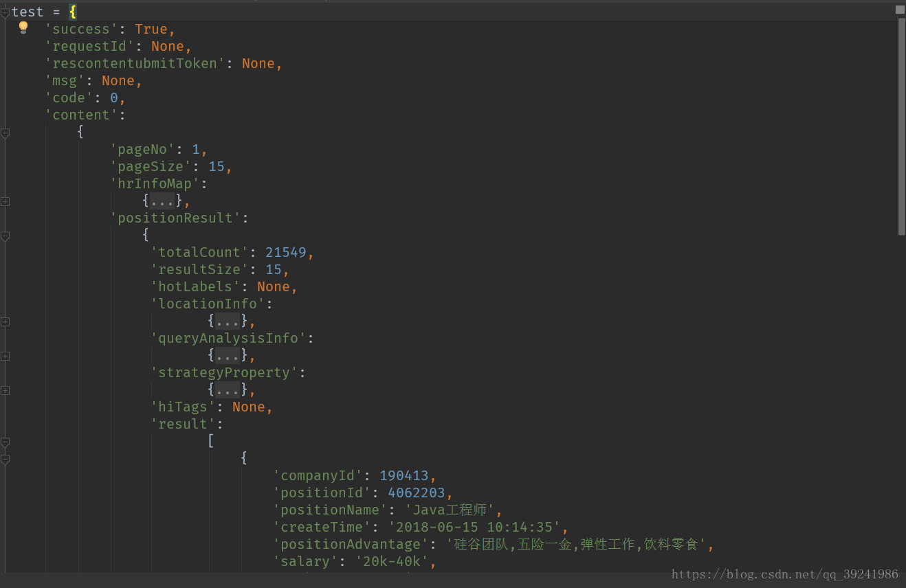Click the folded {...} placeholder under 'locationInfo'
The image size is (906, 588).
coord(228,321)
